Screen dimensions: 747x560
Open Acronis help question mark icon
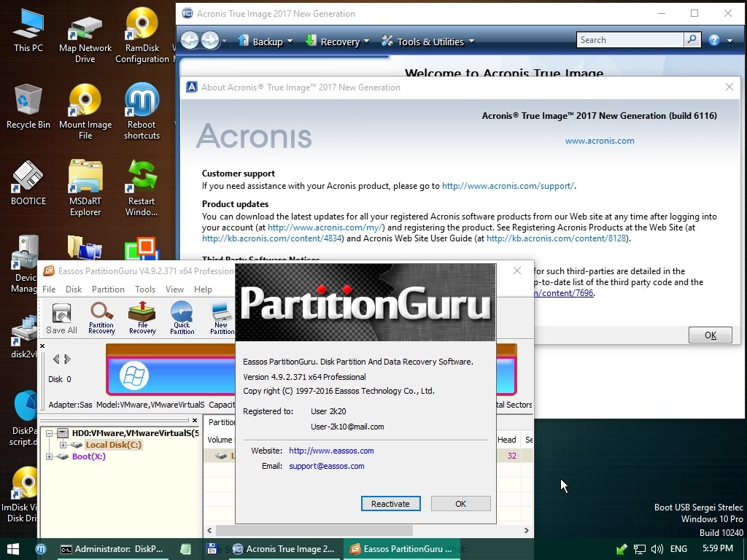[x=713, y=41]
